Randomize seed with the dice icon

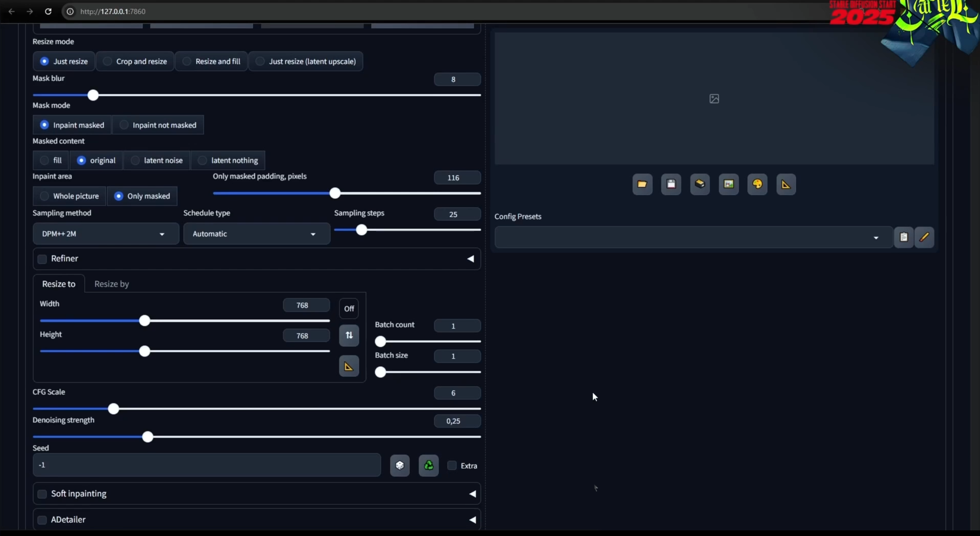pos(400,465)
